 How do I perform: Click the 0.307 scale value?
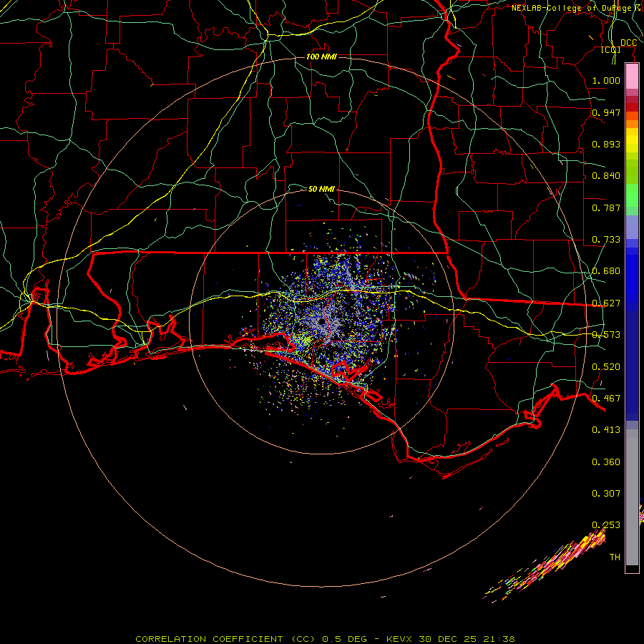pyautogui.click(x=606, y=494)
